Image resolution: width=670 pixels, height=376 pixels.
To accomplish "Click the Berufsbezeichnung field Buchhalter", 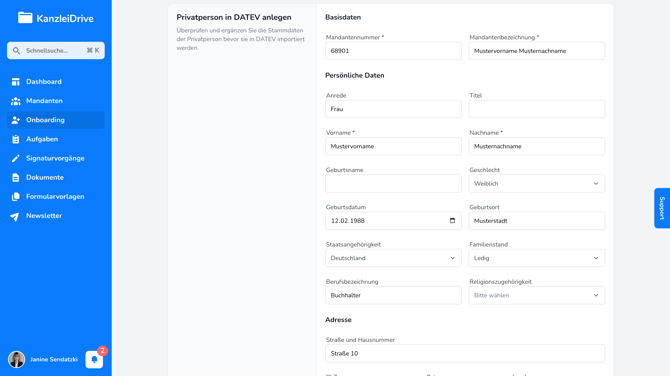I will coord(393,295).
